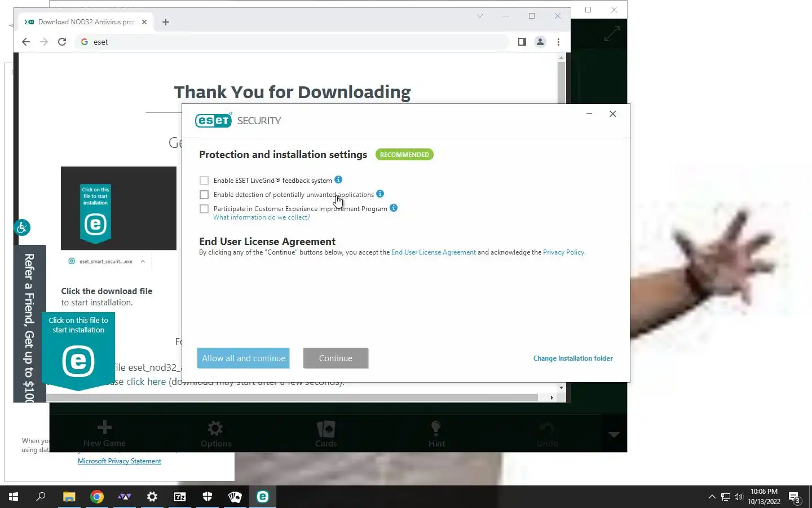Click the installation instructions thumbnail image

click(x=118, y=208)
